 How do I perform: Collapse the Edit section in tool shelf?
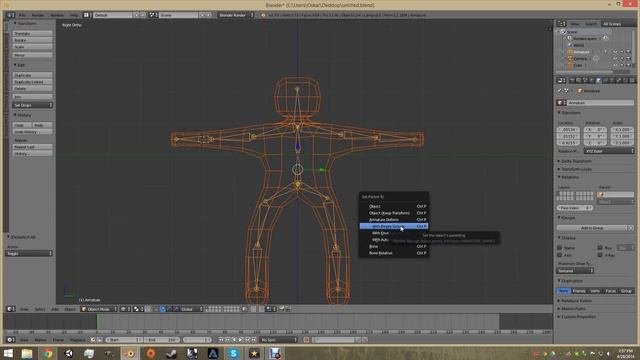[20, 65]
